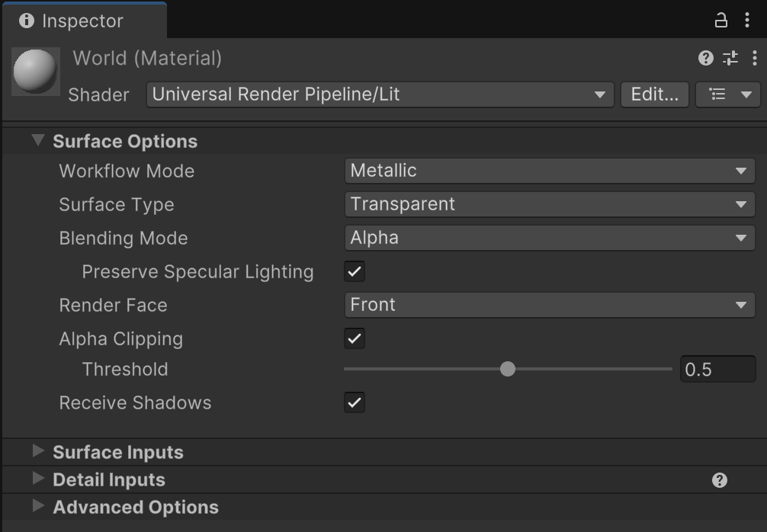Open the Inspector tab's three-dot menu
Image resolution: width=767 pixels, height=532 pixels.
coord(747,20)
